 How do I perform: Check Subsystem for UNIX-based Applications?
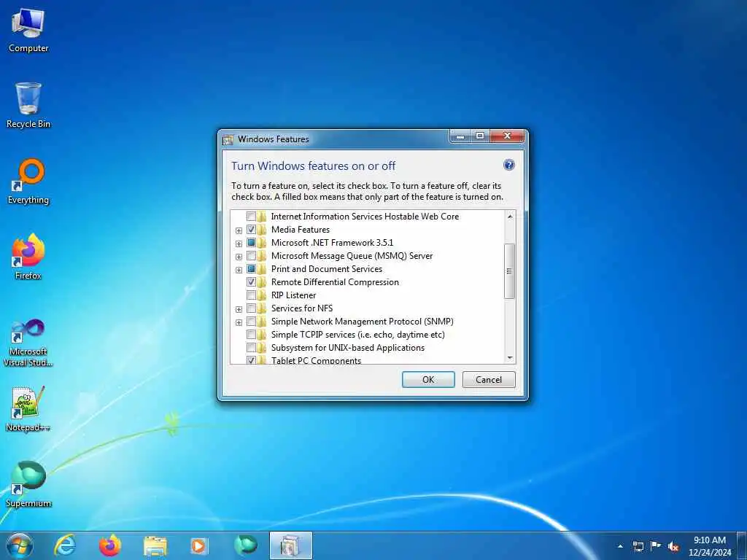click(251, 348)
